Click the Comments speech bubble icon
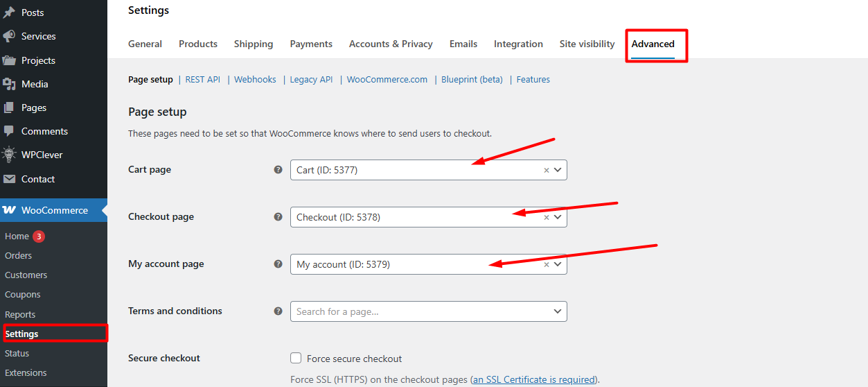The width and height of the screenshot is (868, 387). pyautogui.click(x=9, y=131)
